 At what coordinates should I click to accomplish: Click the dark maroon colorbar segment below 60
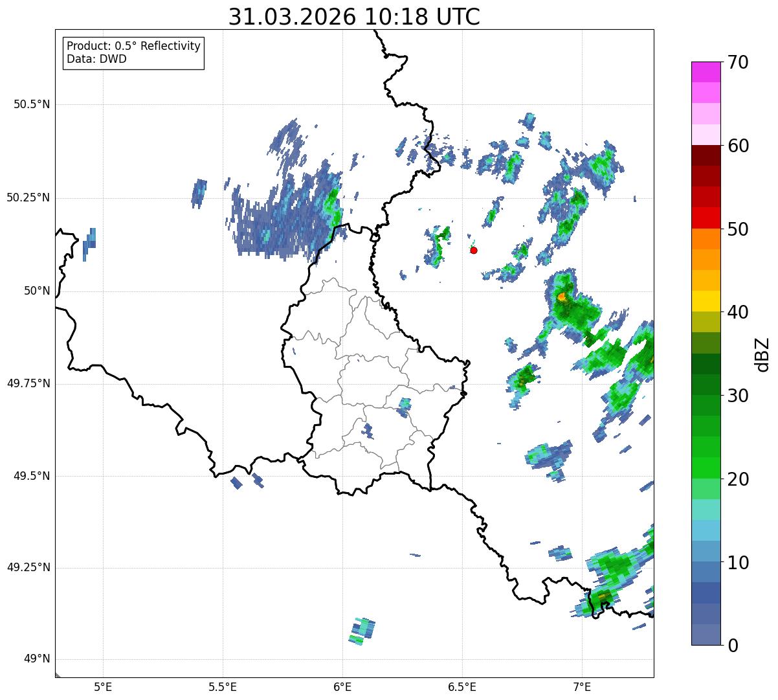pyautogui.click(x=706, y=155)
